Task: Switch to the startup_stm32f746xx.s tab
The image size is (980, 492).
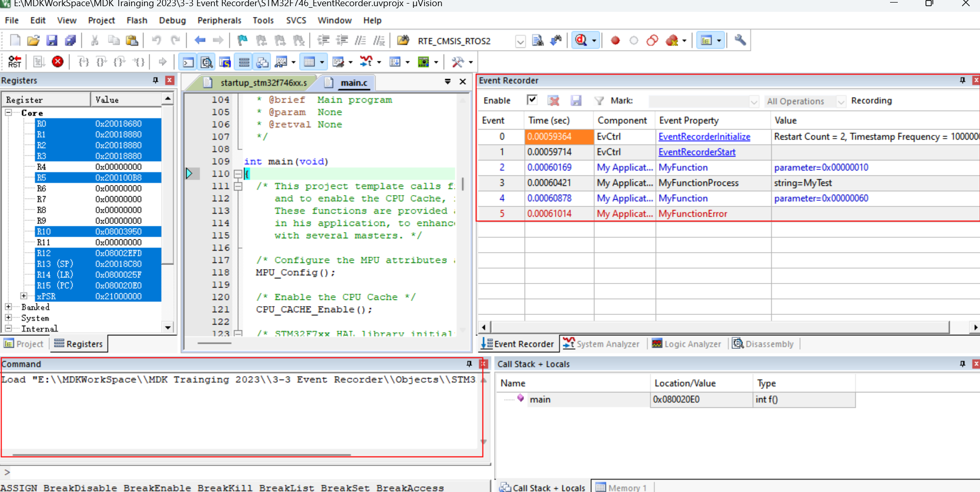Action: point(263,83)
